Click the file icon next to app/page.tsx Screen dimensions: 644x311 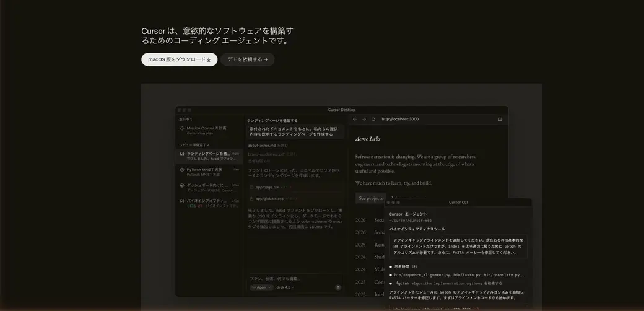click(x=251, y=187)
